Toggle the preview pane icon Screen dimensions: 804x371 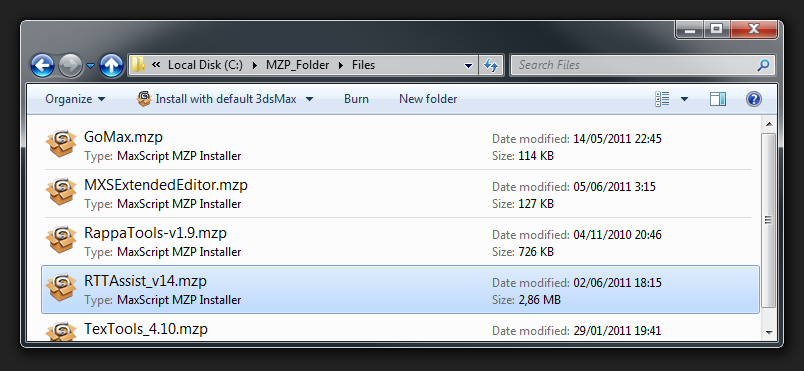click(x=718, y=99)
